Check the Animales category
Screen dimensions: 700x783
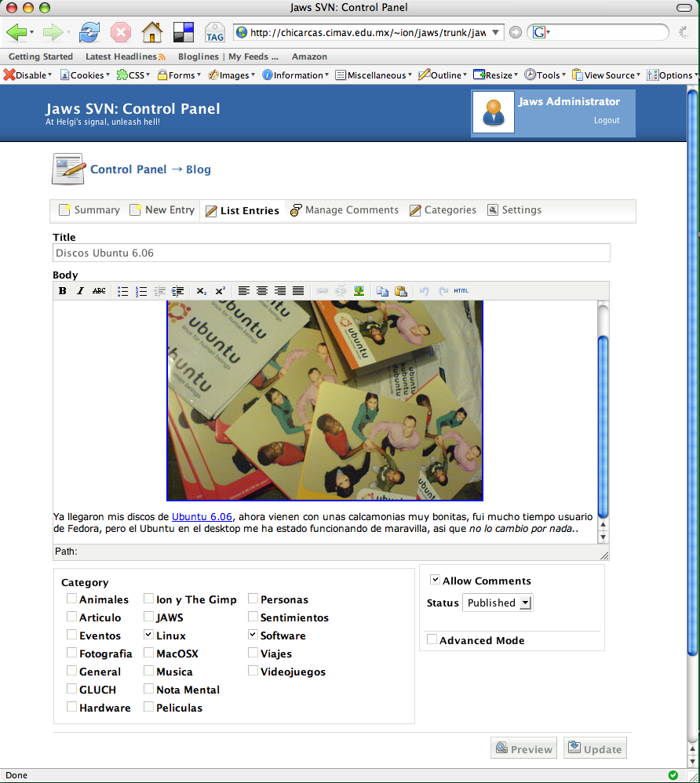coord(72,599)
